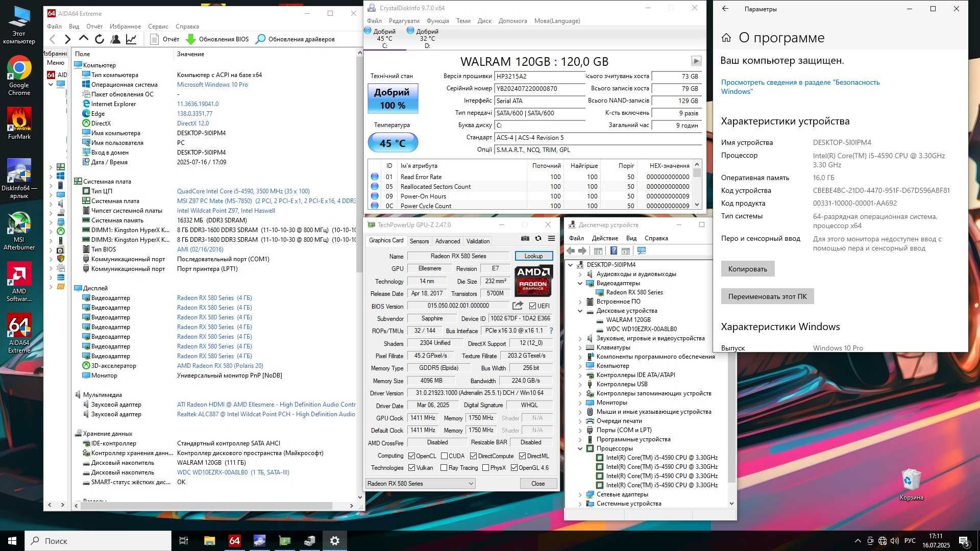Collapse DESKTOP-5I0IPM4 root node
Viewport: 980px width, 551px height.
point(571,265)
